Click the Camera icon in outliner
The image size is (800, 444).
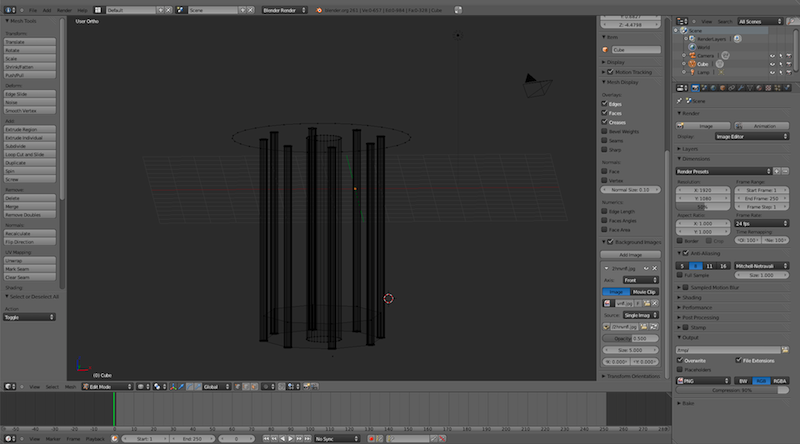tap(692, 55)
